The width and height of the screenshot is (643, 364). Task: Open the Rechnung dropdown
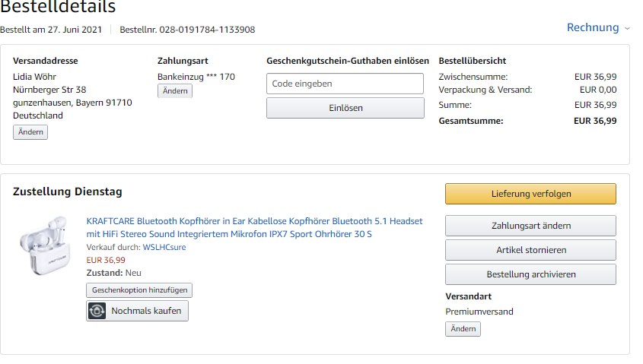pyautogui.click(x=593, y=27)
